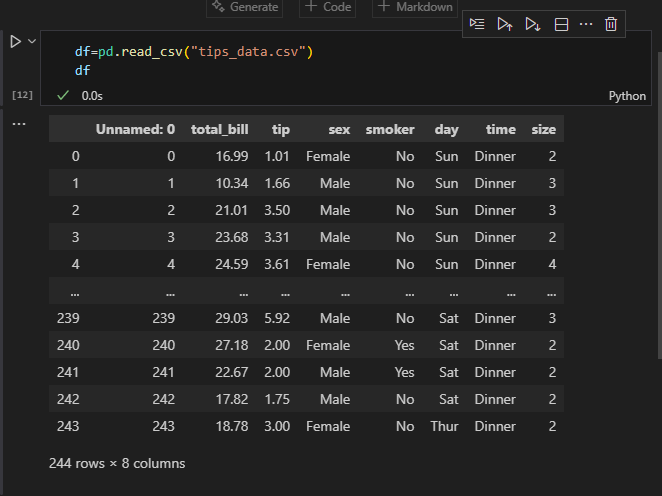662x496 pixels.
Task: Open run options dropdown beside the run button
Action: click(x=33, y=41)
